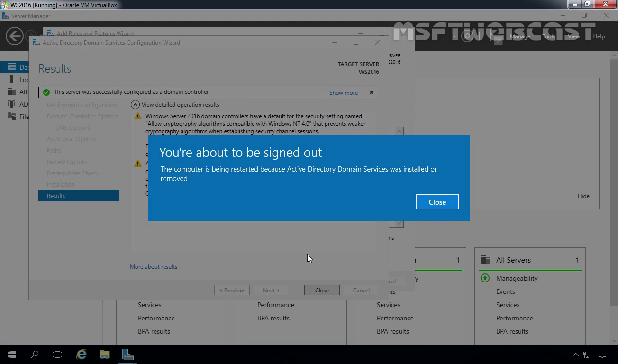Screen dimensions: 618x364
Task: Open Local Server sidebar icon
Action: coord(12,80)
